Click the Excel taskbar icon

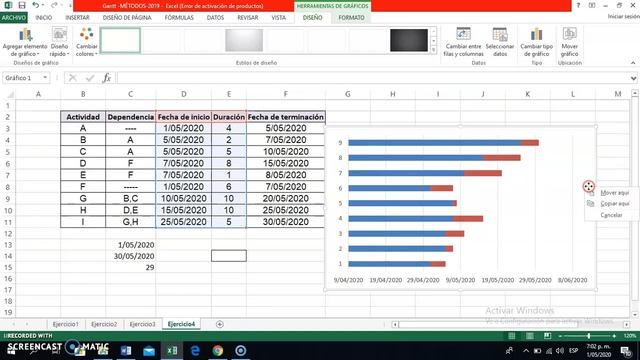tap(172, 351)
